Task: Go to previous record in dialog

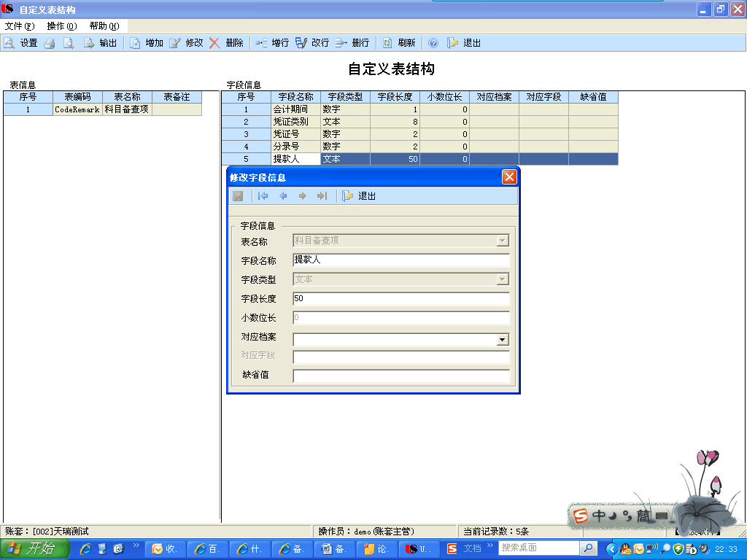Action: coord(283,196)
